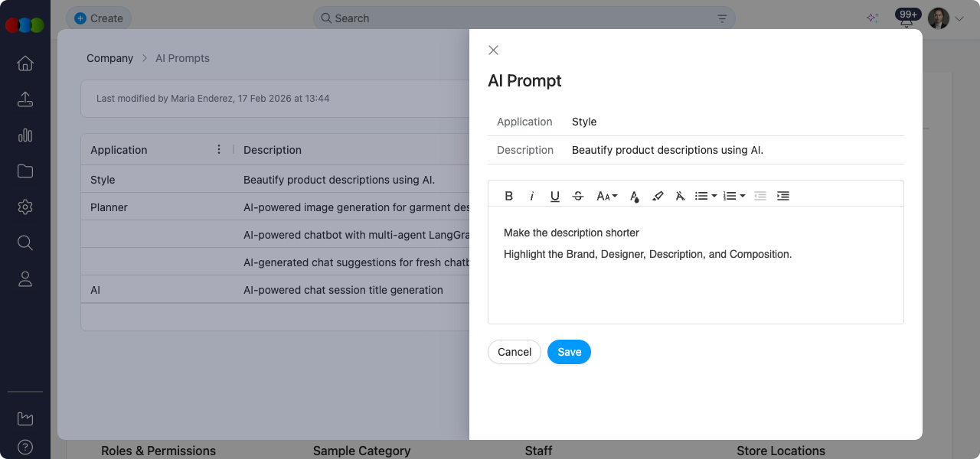This screenshot has height=459, width=980.
Task: Toggle bold formatting in the editor
Action: pos(508,196)
